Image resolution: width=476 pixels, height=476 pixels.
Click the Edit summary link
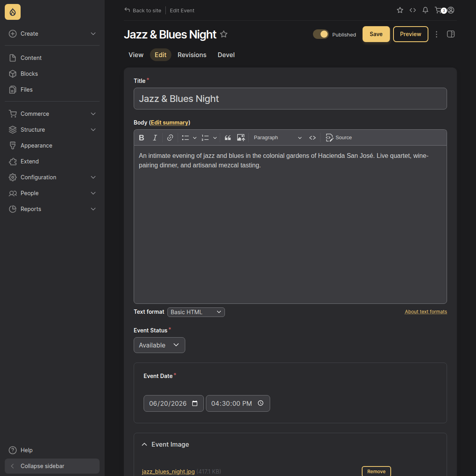(170, 123)
